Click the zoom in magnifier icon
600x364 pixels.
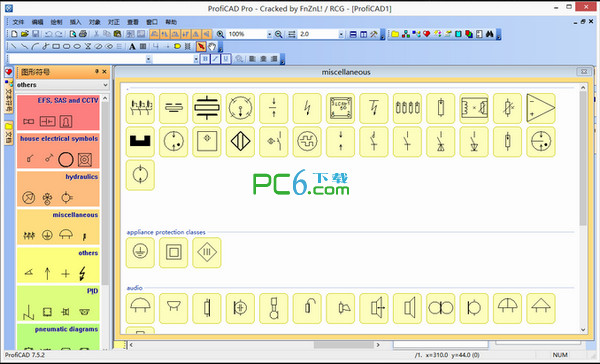(x=220, y=34)
